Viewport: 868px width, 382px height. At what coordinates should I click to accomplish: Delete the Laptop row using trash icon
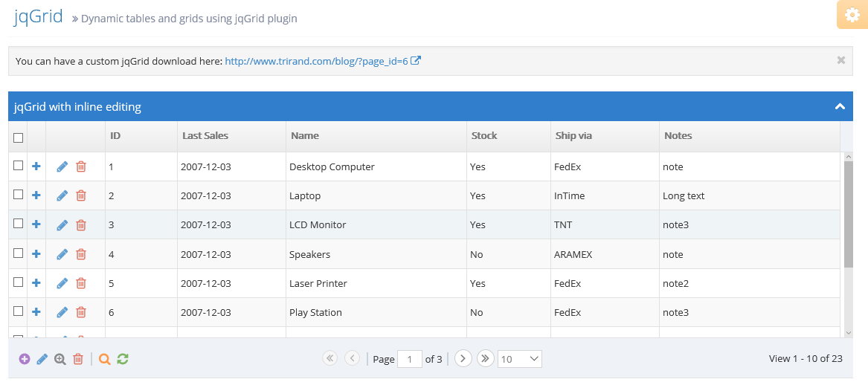81,195
